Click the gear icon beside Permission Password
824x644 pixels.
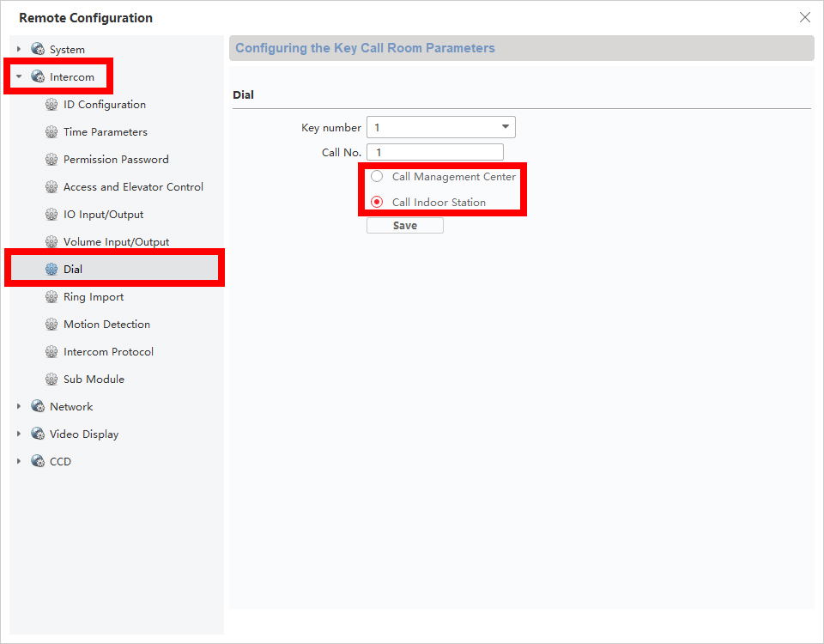click(51, 160)
